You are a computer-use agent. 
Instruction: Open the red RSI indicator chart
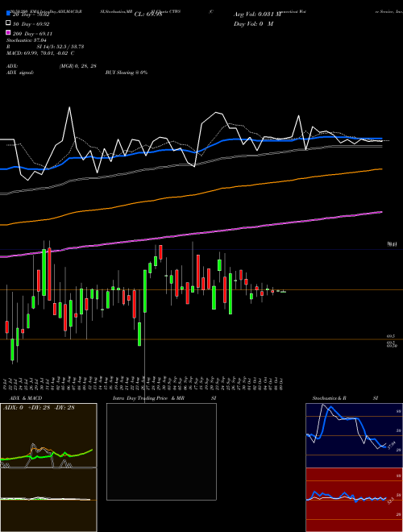click(354, 500)
